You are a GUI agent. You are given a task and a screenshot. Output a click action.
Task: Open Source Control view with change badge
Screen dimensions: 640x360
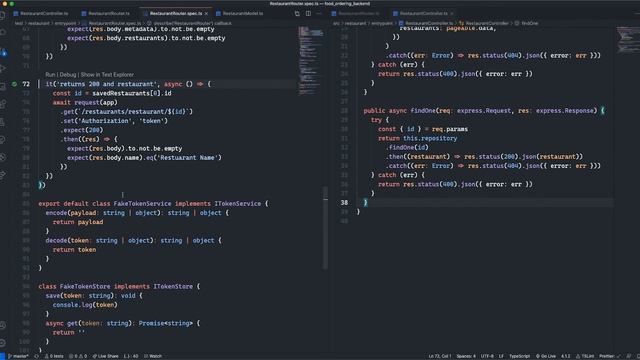point(3,51)
